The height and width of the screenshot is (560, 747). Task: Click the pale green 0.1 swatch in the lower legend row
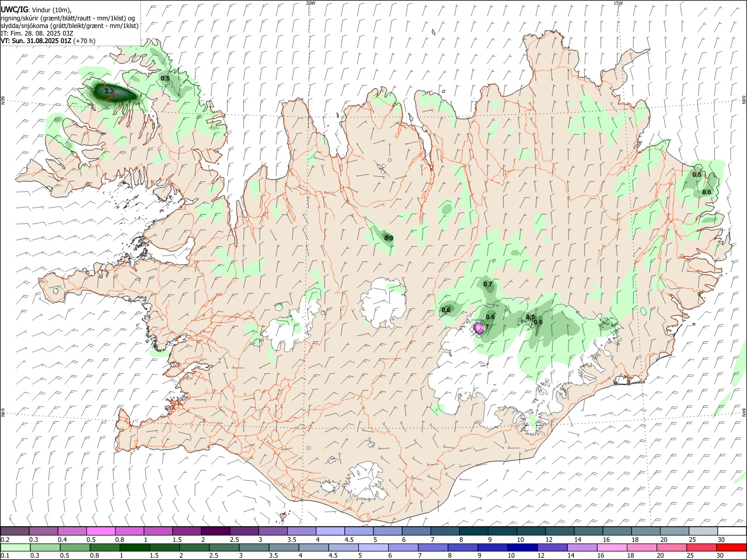[x=15, y=547]
